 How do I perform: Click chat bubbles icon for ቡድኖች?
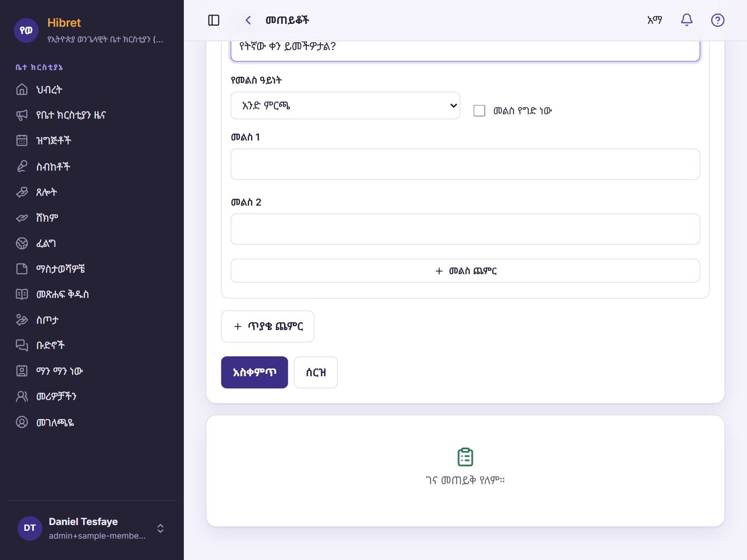22,345
